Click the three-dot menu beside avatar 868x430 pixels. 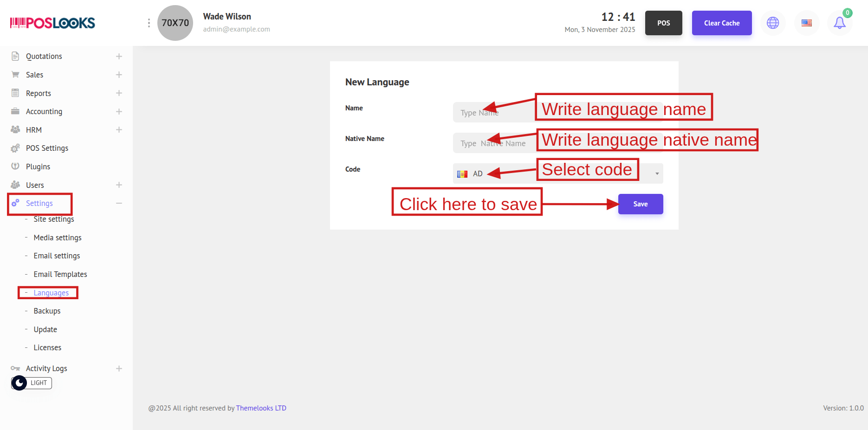[x=149, y=23]
